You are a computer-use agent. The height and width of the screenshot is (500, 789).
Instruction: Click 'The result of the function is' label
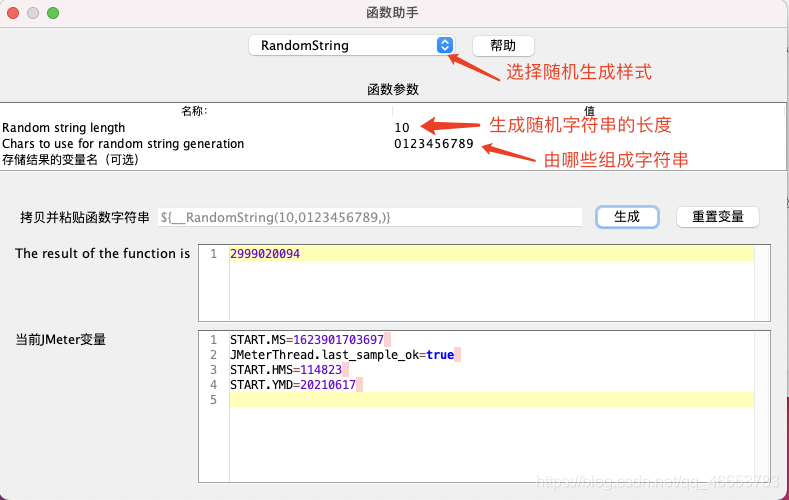pos(103,254)
